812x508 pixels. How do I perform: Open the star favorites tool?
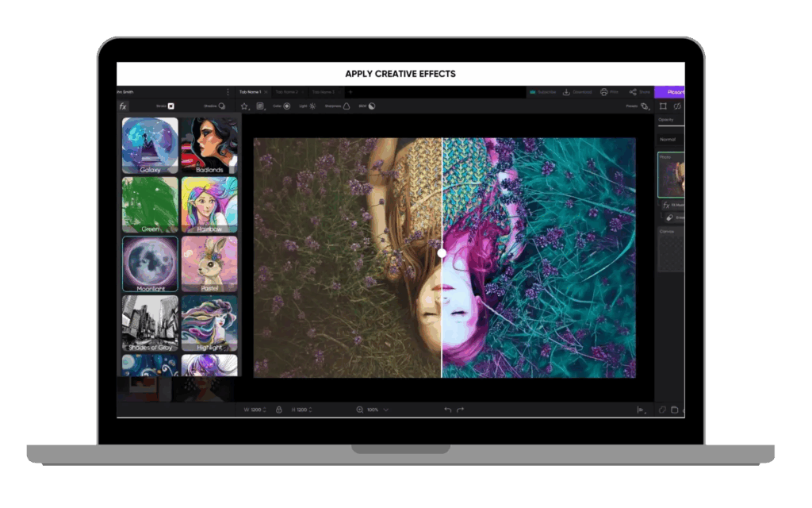pyautogui.click(x=244, y=106)
